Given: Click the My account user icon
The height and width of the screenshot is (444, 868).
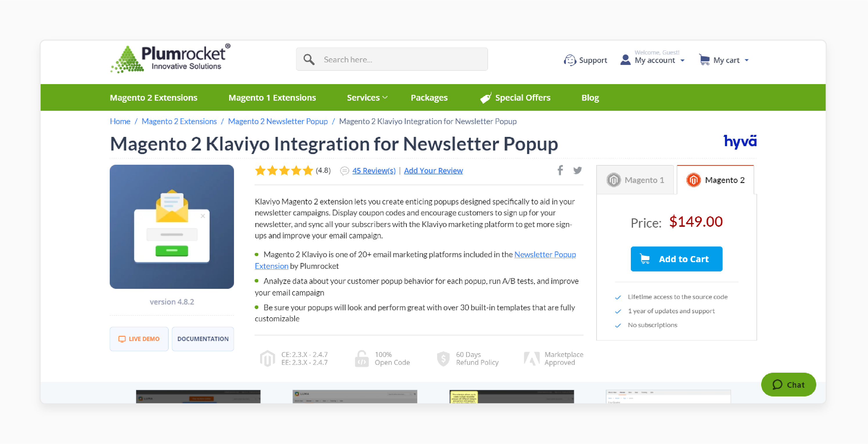Looking at the screenshot, I should [x=625, y=60].
